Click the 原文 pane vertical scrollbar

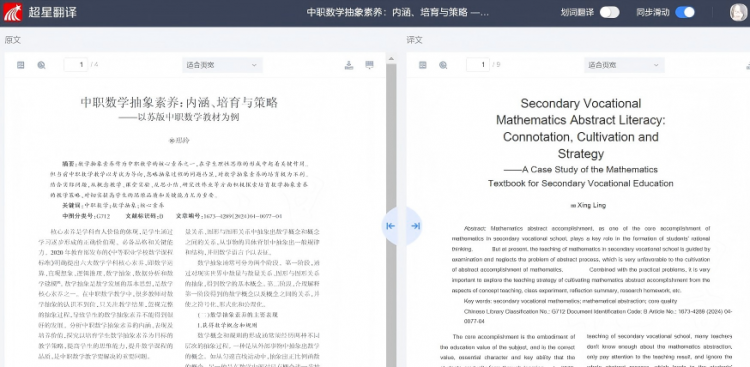coord(391,215)
